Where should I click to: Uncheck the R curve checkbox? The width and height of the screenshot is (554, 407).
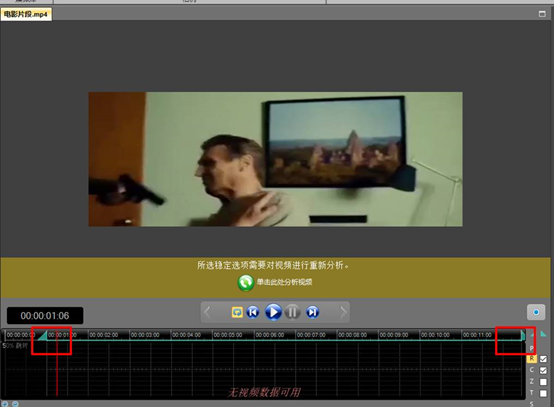coord(543,359)
